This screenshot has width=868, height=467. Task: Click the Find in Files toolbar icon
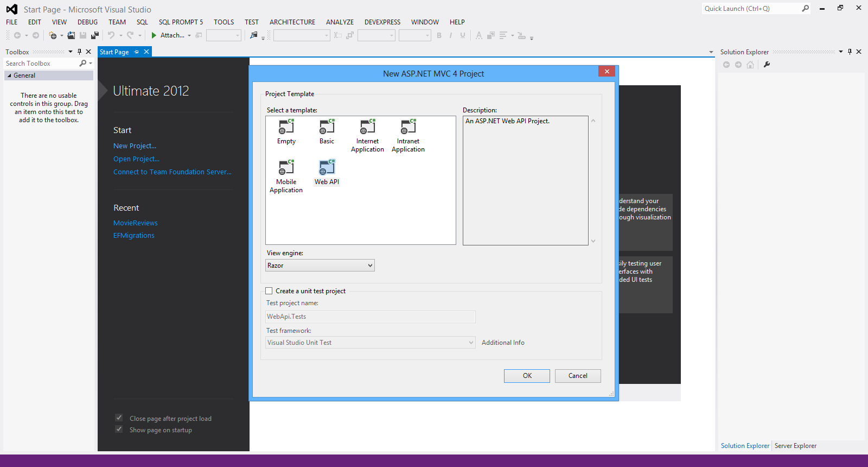tap(253, 35)
